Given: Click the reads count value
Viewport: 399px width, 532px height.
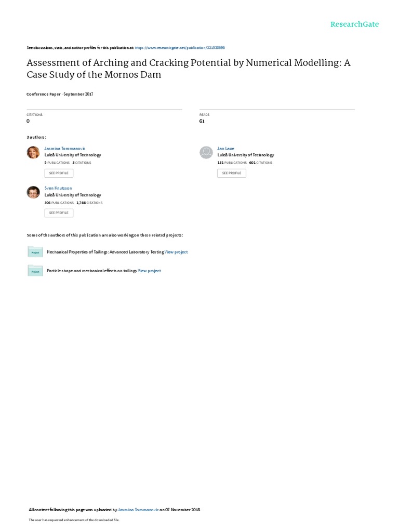Looking at the screenshot, I should click(202, 121).
